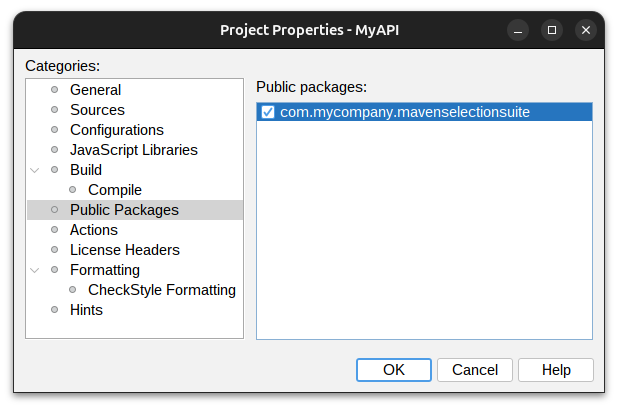
Task: Click the bullet icon next to Configurations
Action: click(x=54, y=130)
